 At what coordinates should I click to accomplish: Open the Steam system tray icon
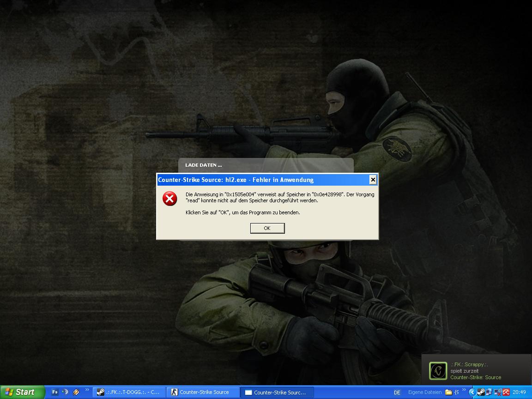click(481, 392)
